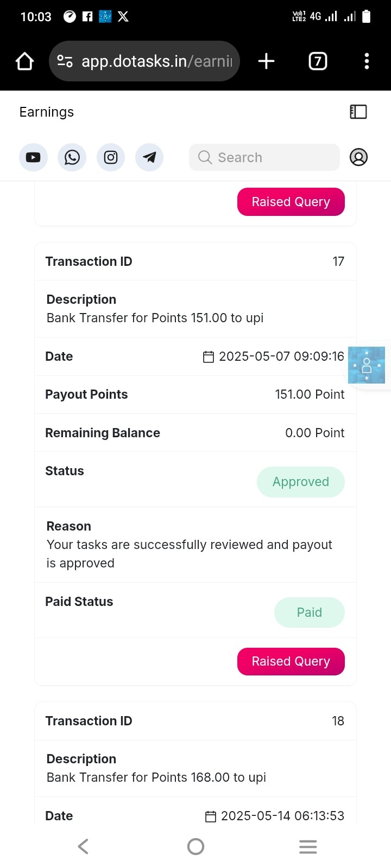
Task: View site info icon in address bar
Action: [65, 61]
